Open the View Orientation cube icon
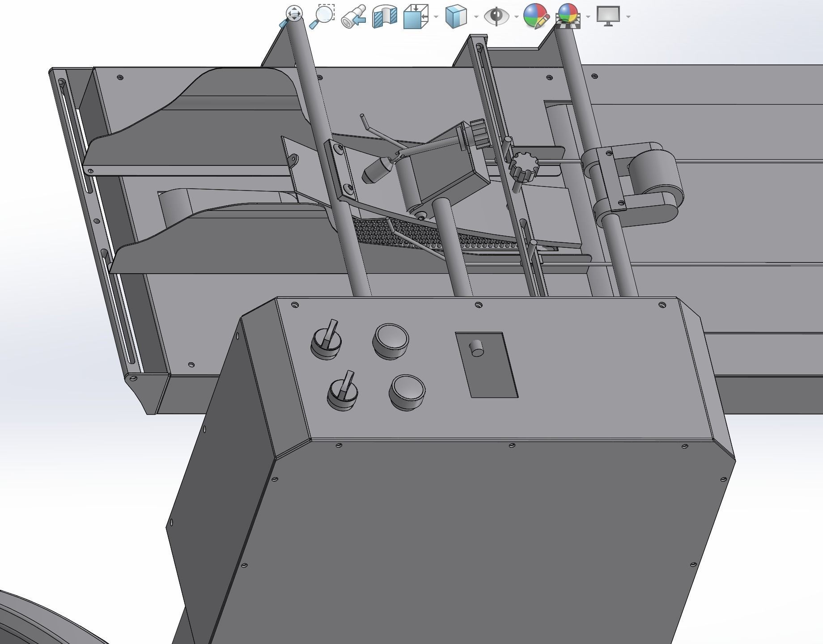The image size is (823, 644). pos(416,17)
